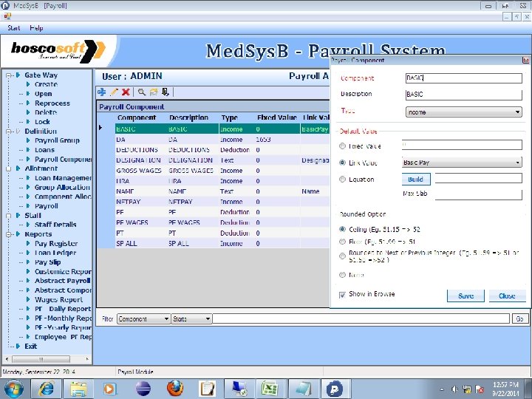Collapse the Staff tree node
The width and height of the screenshot is (532, 399).
[8, 216]
